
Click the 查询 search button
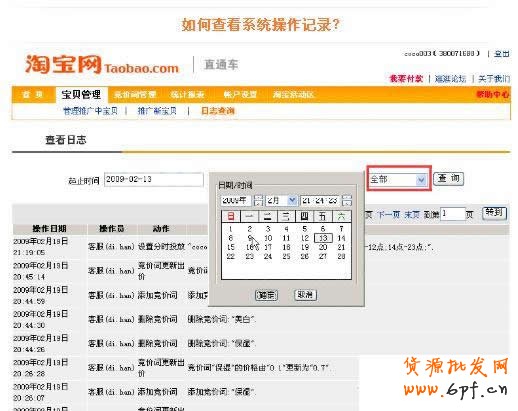tap(448, 179)
